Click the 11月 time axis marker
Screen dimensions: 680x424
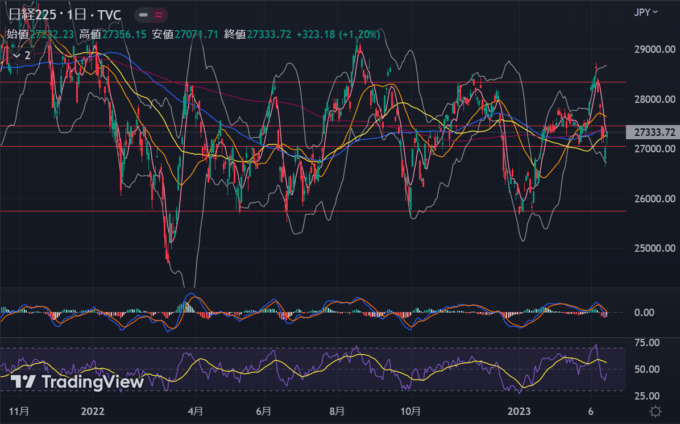pos(18,411)
